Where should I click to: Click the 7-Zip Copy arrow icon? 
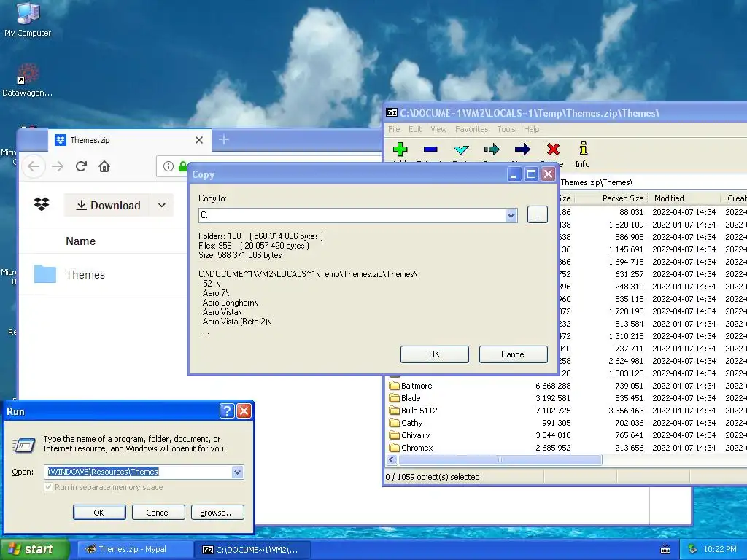492,149
